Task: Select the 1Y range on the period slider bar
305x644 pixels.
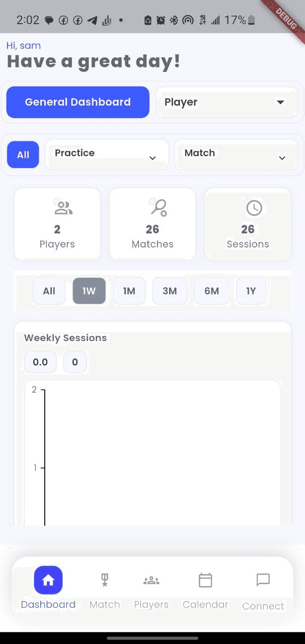Action: [251, 291]
